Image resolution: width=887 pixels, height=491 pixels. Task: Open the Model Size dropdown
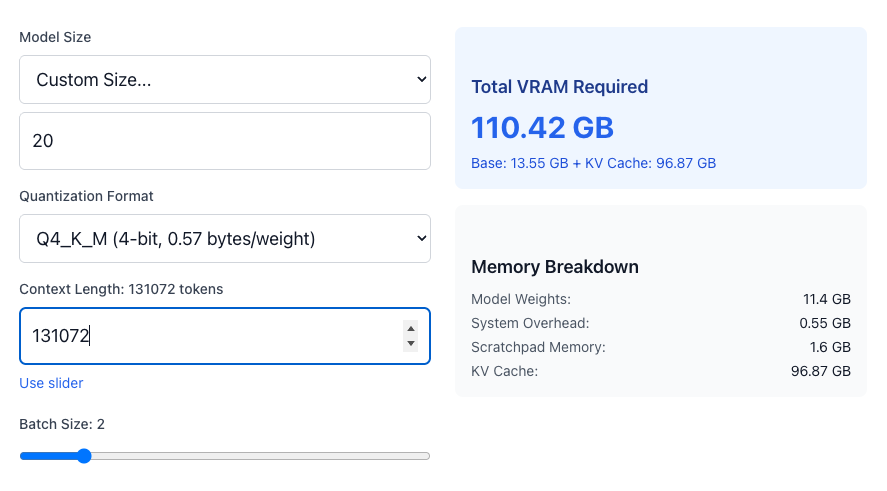(x=225, y=80)
